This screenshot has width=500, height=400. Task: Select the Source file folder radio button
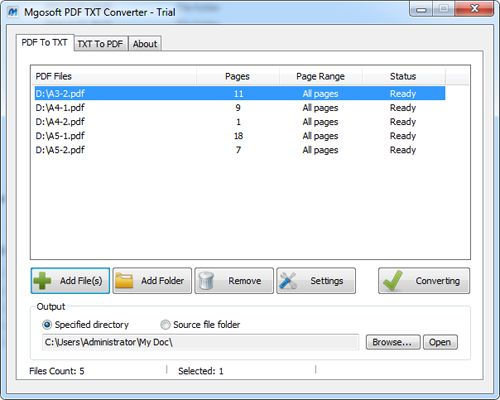tap(165, 324)
